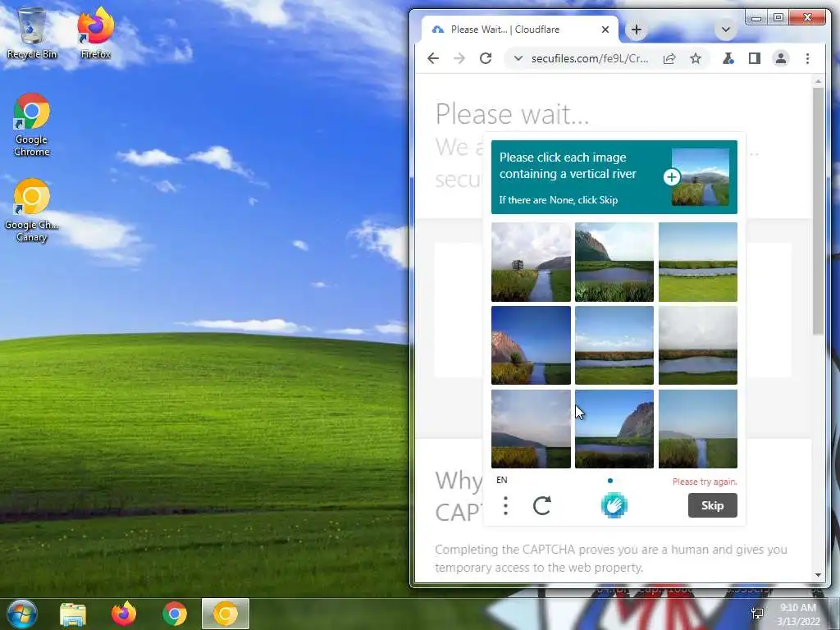Screen dimensions: 840x630
Task: Open the Recycle Bin desktop icon
Action: 32,33
